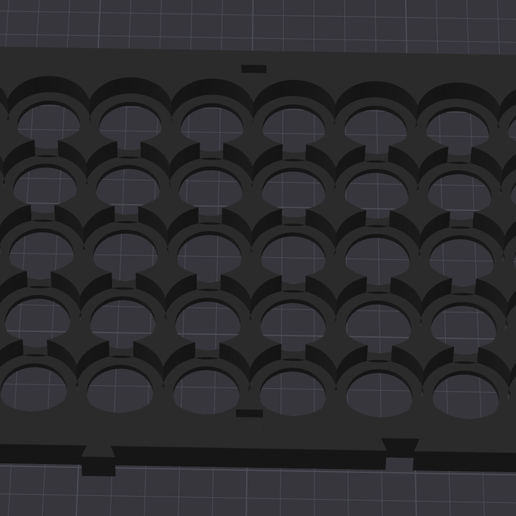The width and height of the screenshot is (516, 516).
Task: Select the dark tray model in viewport
Action: pyautogui.click(x=258, y=260)
